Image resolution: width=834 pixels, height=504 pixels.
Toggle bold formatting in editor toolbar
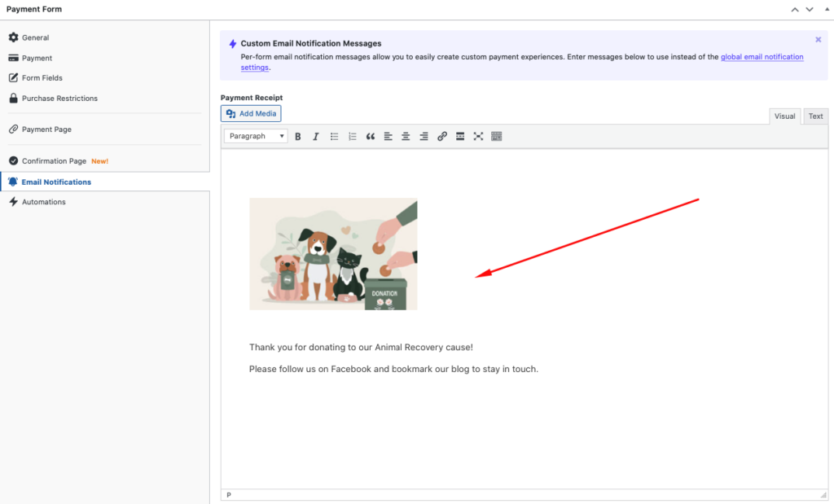pos(298,137)
